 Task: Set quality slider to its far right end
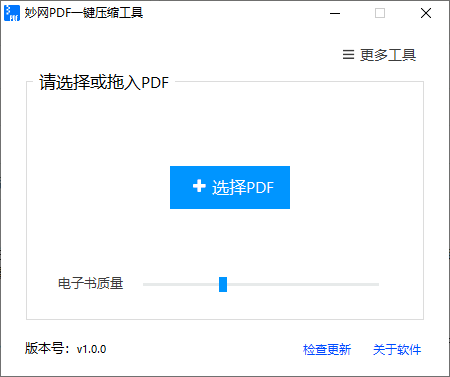pyautogui.click(x=377, y=284)
